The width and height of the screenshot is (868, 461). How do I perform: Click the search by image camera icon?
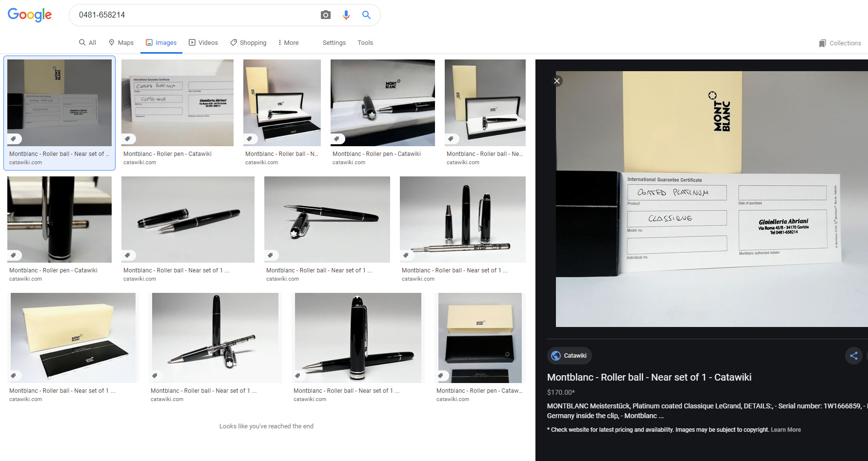(x=326, y=15)
